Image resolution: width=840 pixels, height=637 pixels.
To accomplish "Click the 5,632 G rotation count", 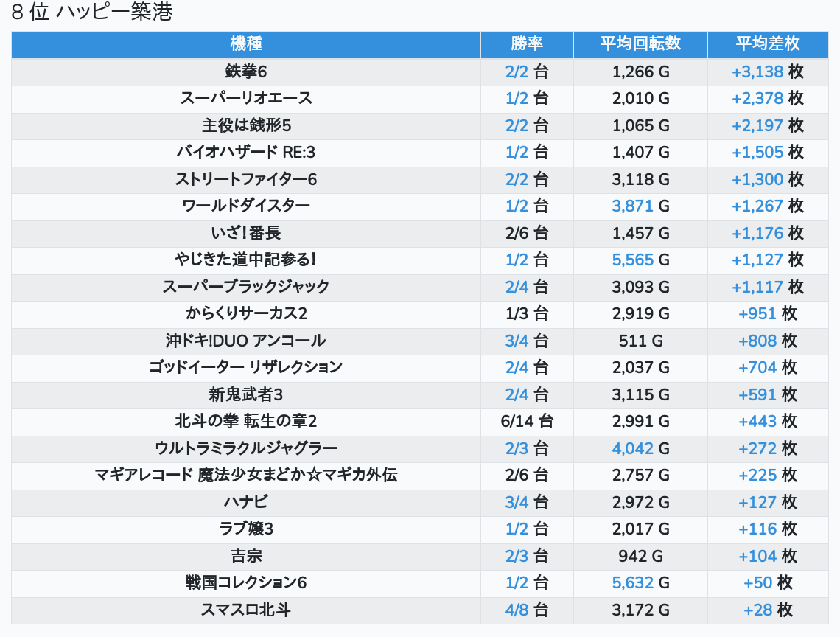I will [x=640, y=583].
